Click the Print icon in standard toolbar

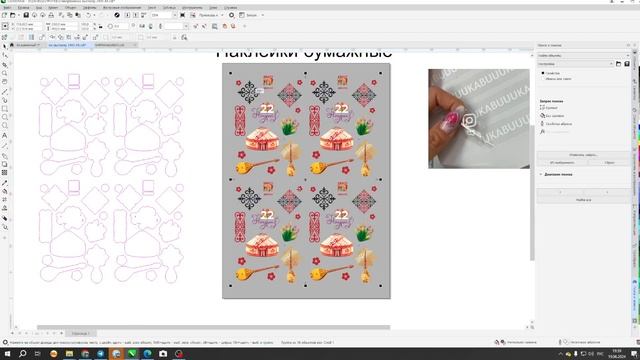(51, 15)
